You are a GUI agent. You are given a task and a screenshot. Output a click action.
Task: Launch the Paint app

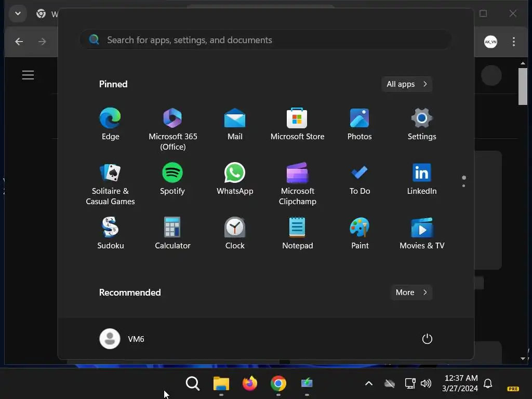coord(360,233)
